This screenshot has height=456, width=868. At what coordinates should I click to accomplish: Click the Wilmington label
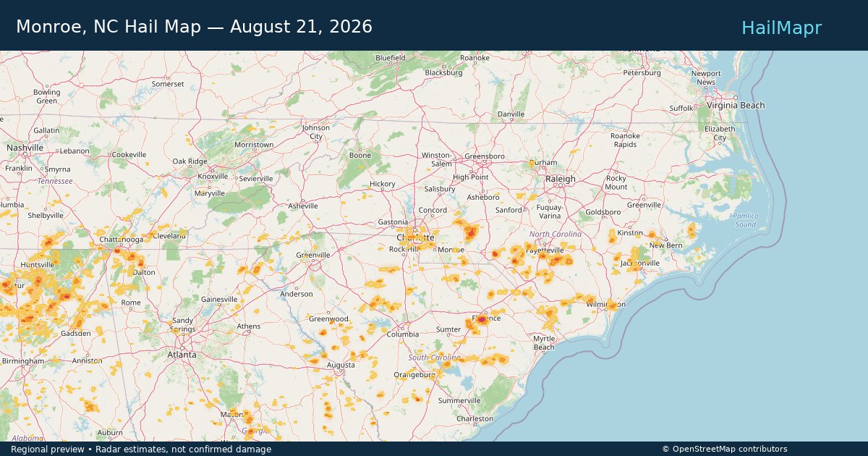point(605,305)
